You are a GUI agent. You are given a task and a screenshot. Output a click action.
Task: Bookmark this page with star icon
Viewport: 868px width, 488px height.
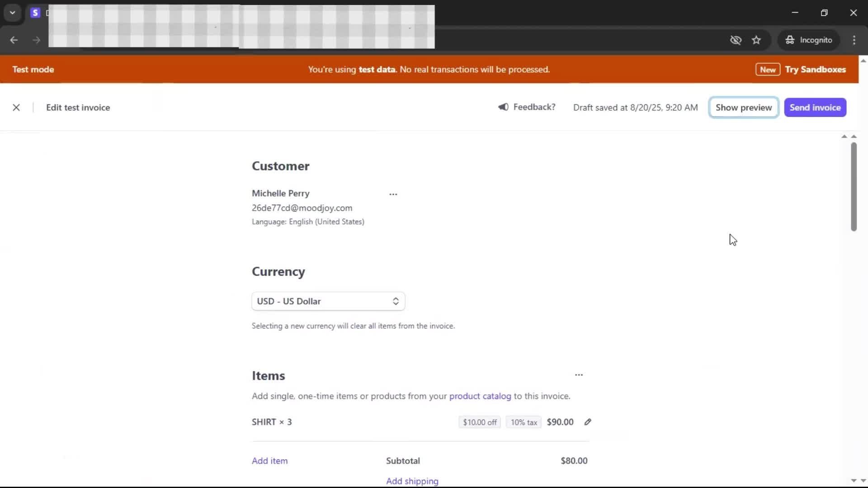pyautogui.click(x=756, y=40)
